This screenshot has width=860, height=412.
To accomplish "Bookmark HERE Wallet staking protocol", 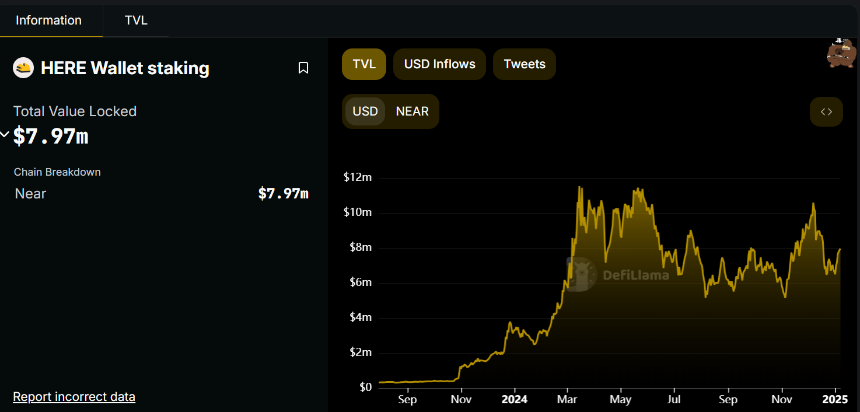I will pos(303,68).
